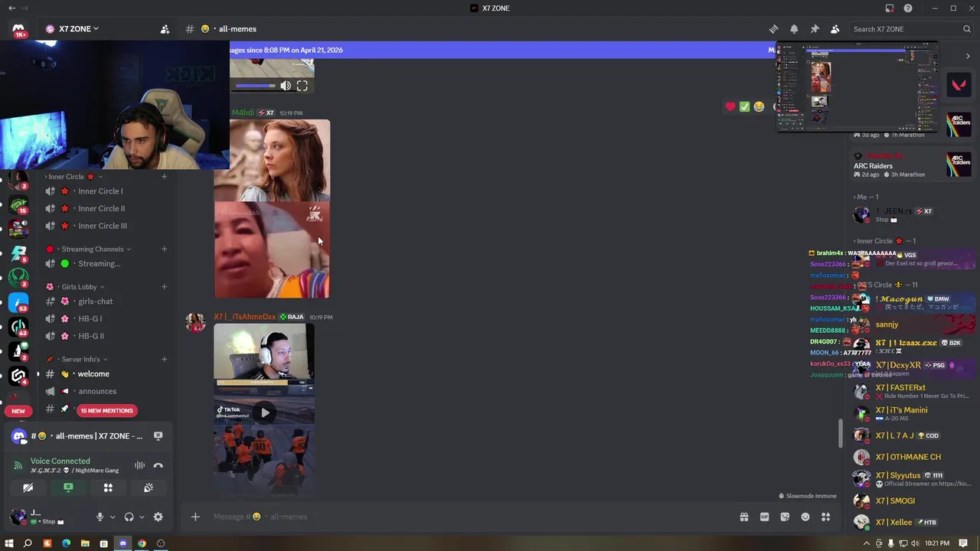
Task: React with the heart emoji shortcut
Action: 730,107
